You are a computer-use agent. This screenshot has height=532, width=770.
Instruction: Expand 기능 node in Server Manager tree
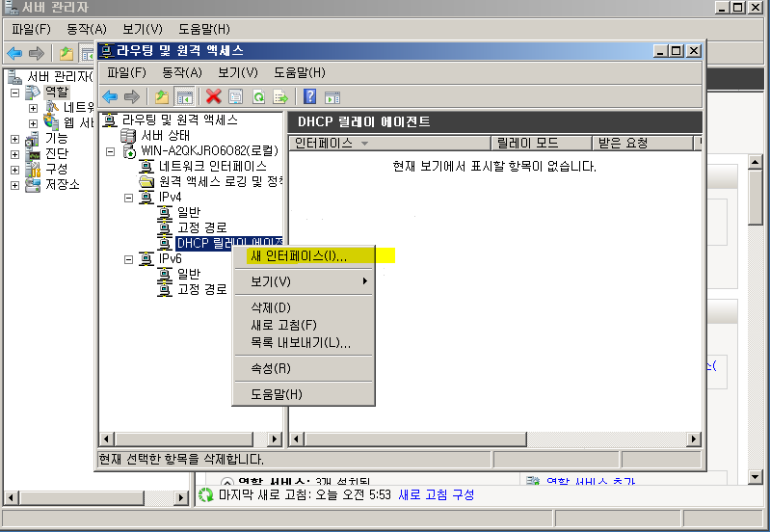(15, 139)
